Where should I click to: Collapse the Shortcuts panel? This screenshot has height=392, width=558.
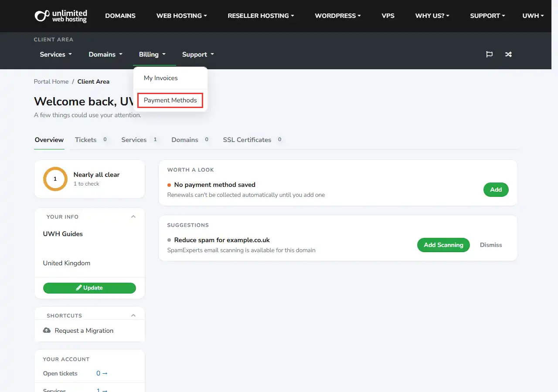(x=133, y=316)
